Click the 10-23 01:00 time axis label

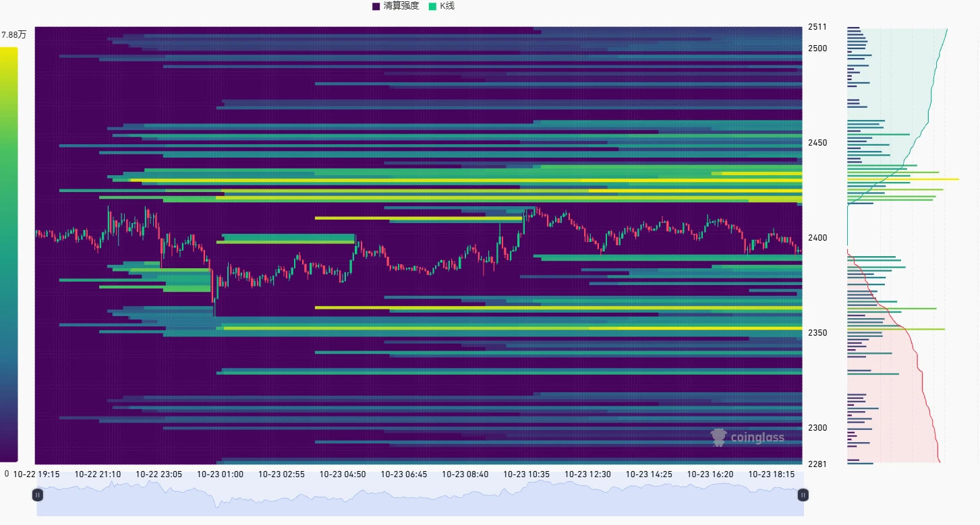pyautogui.click(x=220, y=474)
